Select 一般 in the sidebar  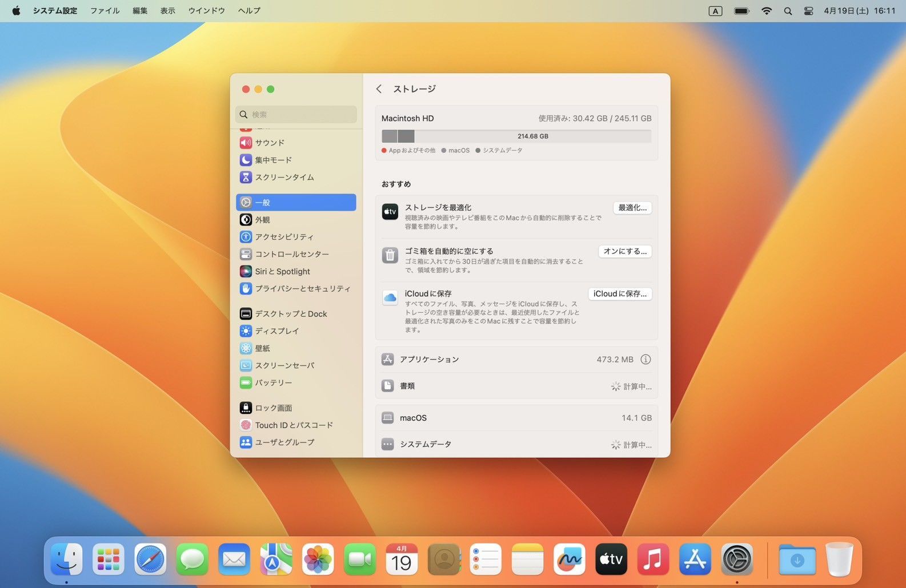coord(296,202)
